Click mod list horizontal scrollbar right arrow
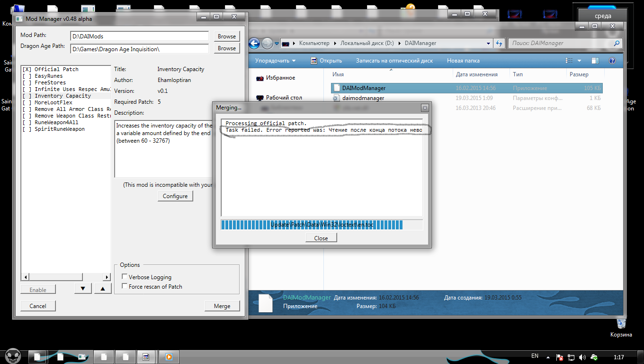 (x=107, y=277)
